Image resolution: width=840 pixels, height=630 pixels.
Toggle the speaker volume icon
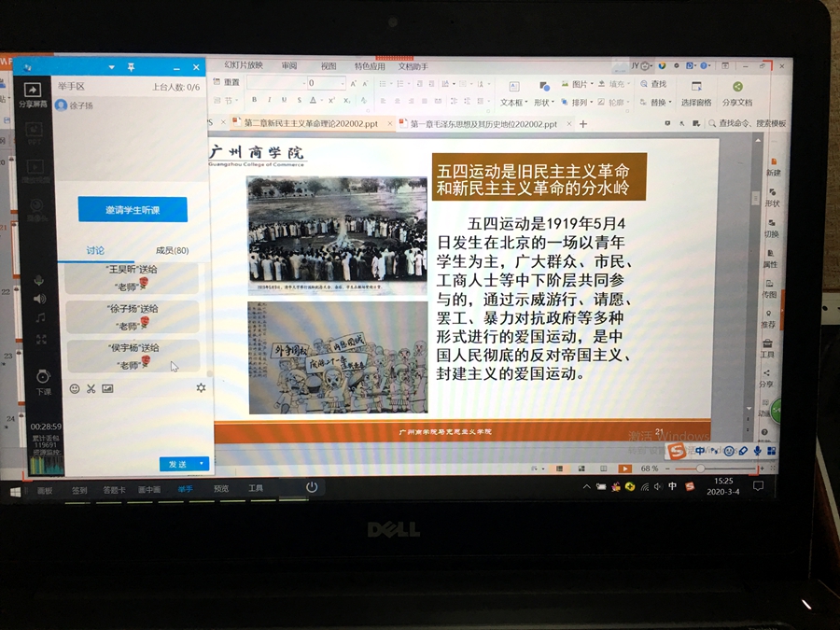[x=39, y=299]
